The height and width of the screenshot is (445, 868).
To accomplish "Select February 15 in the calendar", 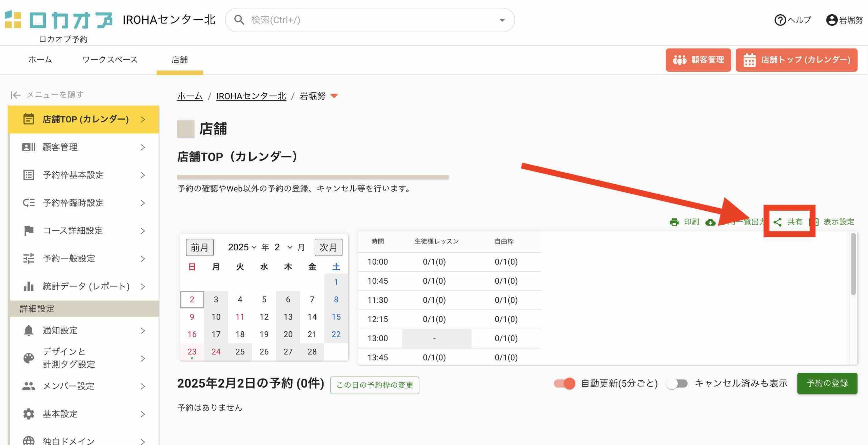I will 336,317.
